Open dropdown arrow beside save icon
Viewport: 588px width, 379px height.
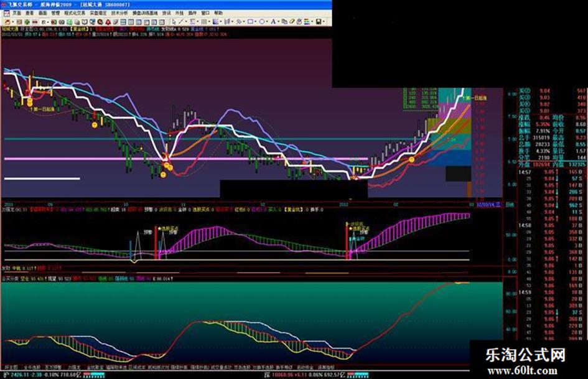pyautogui.click(x=324, y=22)
